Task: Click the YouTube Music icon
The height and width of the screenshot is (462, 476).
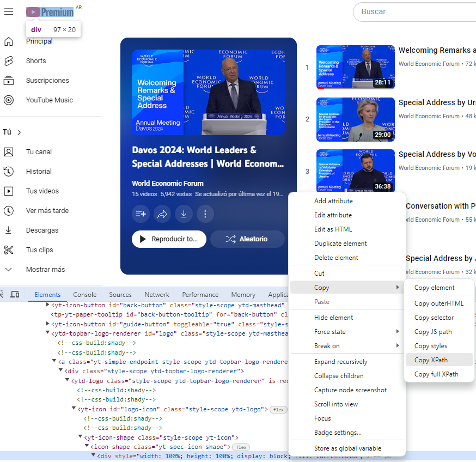Action: coord(9,100)
